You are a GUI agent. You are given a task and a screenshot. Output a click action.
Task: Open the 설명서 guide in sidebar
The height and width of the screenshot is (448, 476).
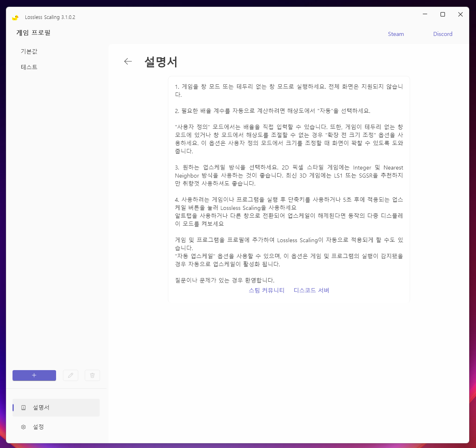pos(56,407)
